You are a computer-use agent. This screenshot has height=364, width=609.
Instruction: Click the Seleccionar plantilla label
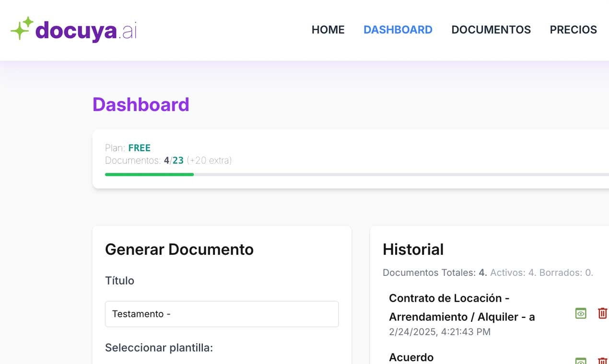pyautogui.click(x=159, y=348)
